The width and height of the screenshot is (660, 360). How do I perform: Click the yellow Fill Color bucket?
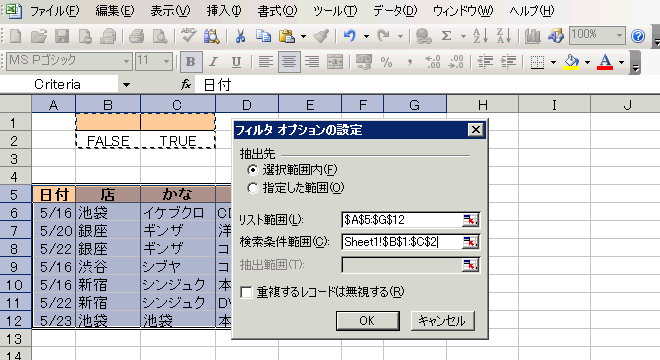click(571, 62)
